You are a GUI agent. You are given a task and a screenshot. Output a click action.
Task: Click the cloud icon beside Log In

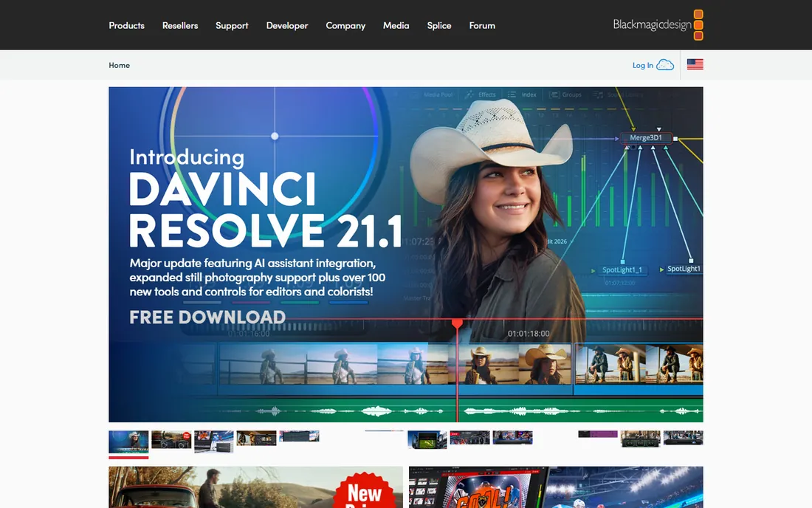[x=665, y=65]
